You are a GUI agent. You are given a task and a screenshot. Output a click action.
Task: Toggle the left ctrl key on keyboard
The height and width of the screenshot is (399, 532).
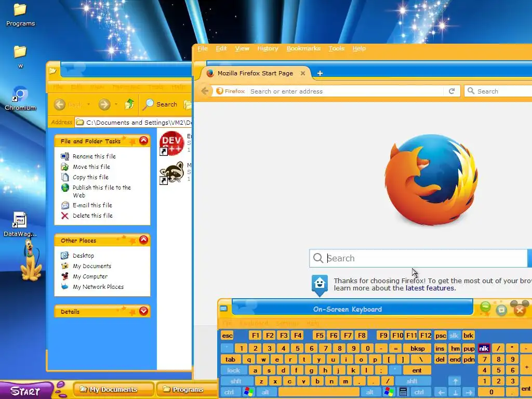pos(229,392)
